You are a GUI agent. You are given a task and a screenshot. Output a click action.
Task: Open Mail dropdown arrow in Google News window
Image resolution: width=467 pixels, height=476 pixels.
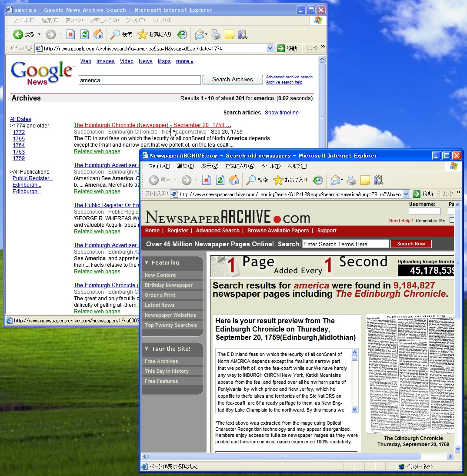pyautogui.click(x=207, y=34)
